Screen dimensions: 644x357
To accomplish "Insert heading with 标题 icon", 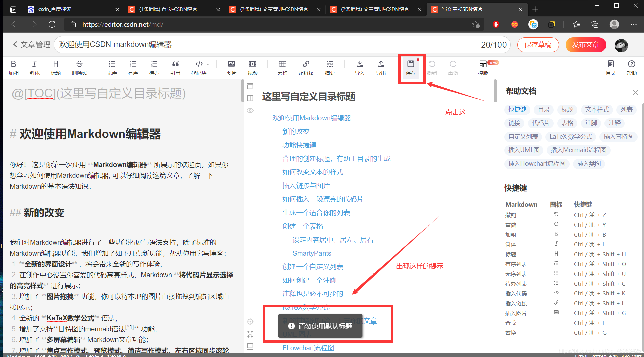I will click(56, 68).
